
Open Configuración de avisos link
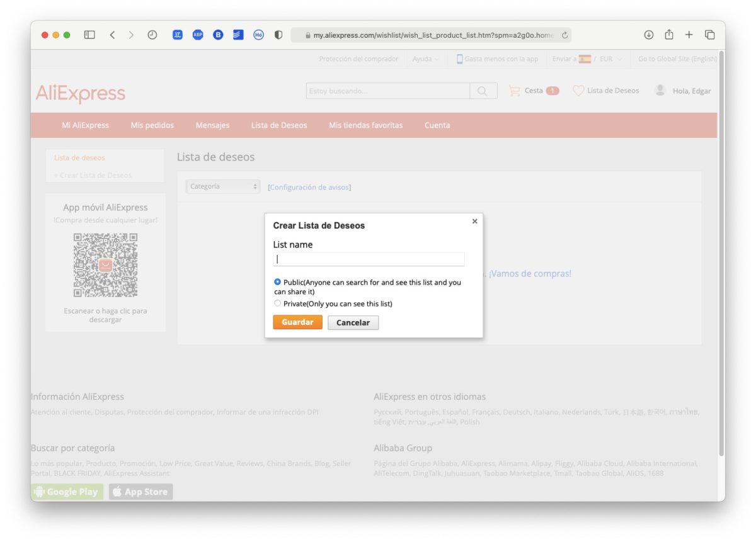coord(309,188)
